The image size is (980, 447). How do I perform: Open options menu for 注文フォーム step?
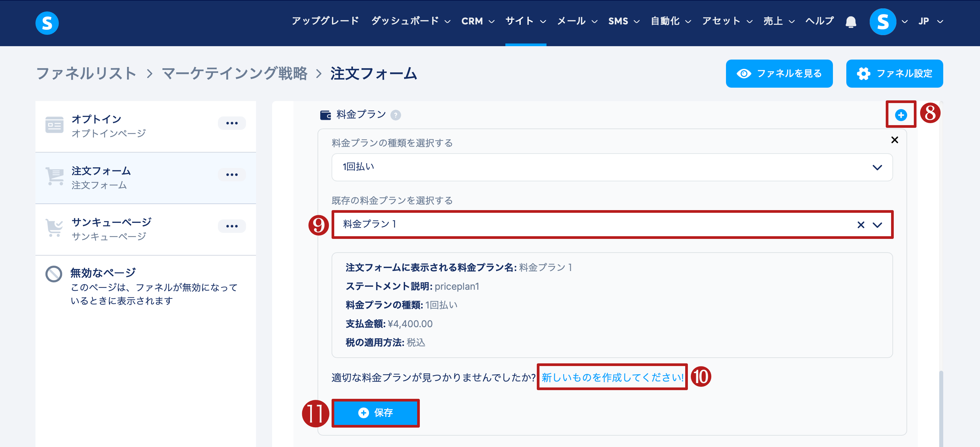232,175
